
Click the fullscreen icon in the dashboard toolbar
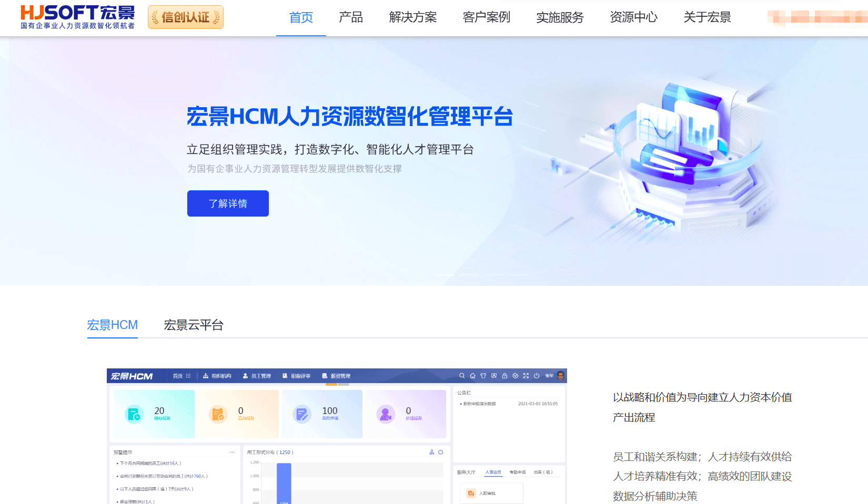(x=526, y=376)
